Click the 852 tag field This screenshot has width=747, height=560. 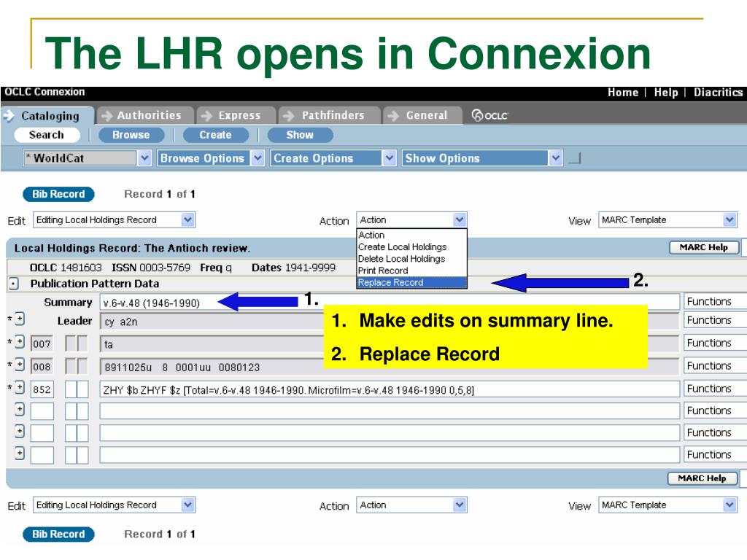click(x=42, y=389)
